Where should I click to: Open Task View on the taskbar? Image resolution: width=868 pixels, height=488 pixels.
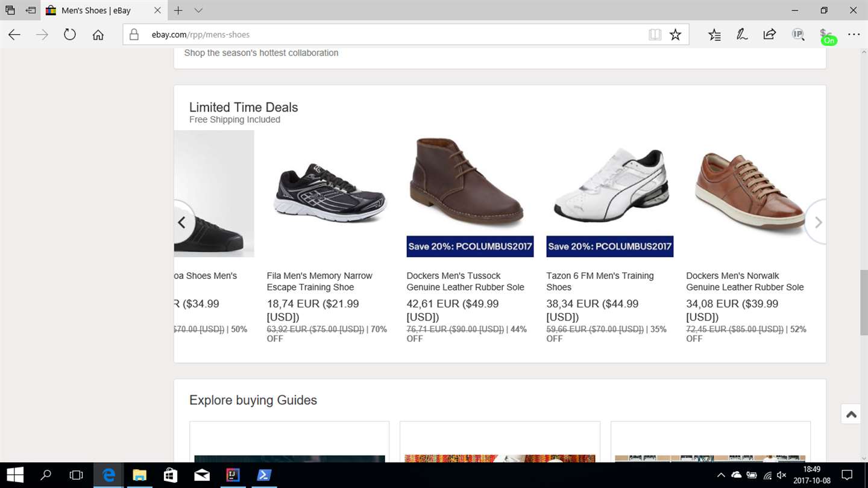pyautogui.click(x=76, y=475)
